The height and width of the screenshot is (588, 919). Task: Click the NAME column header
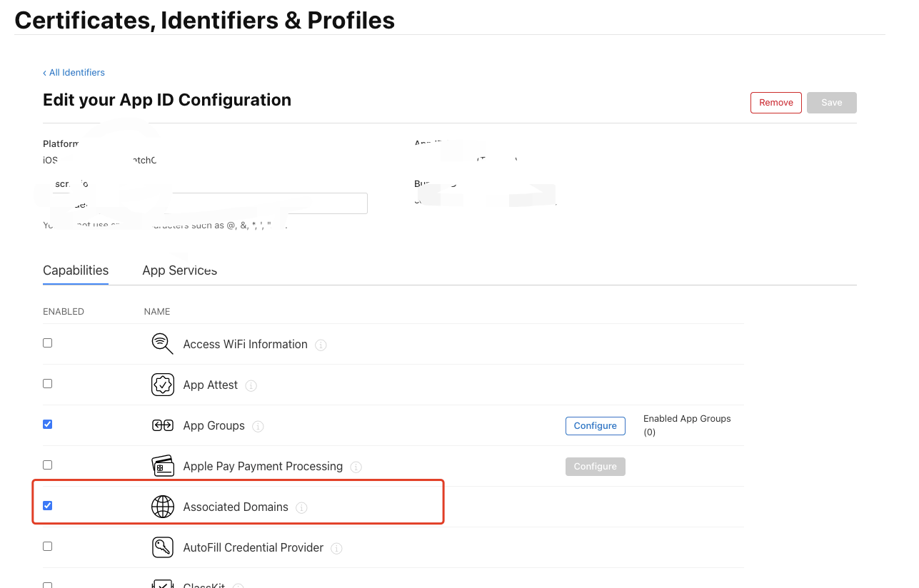[x=157, y=312]
